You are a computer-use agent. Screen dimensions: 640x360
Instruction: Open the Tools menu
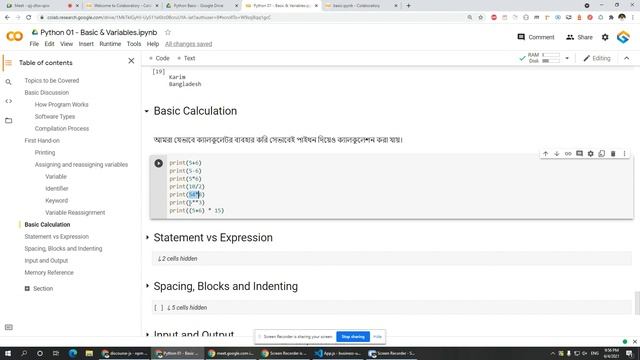click(x=134, y=44)
